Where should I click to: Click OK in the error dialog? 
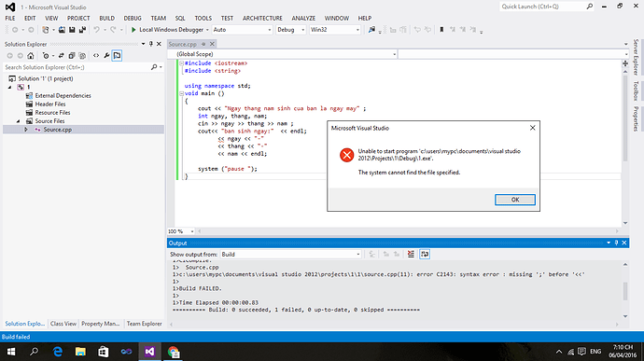(x=514, y=200)
